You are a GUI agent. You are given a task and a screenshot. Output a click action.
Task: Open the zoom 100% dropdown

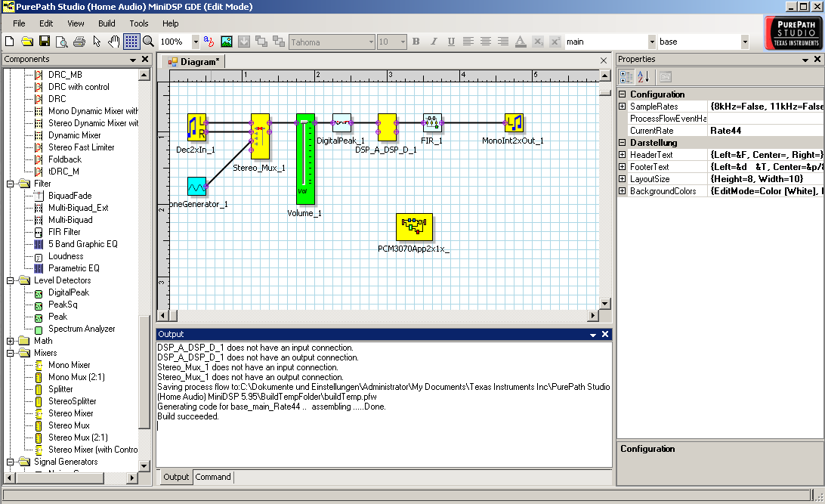click(195, 42)
